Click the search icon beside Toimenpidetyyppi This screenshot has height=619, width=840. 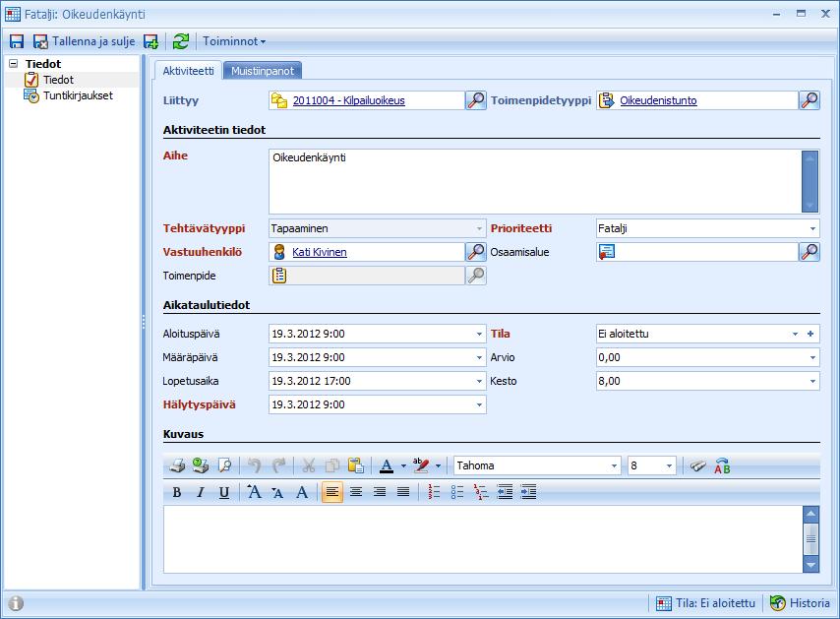click(x=810, y=100)
